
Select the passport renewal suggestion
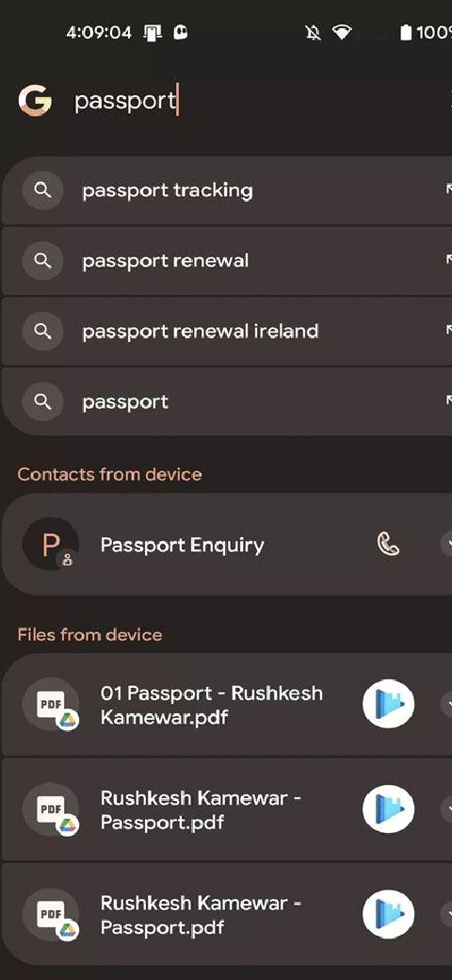tap(226, 261)
